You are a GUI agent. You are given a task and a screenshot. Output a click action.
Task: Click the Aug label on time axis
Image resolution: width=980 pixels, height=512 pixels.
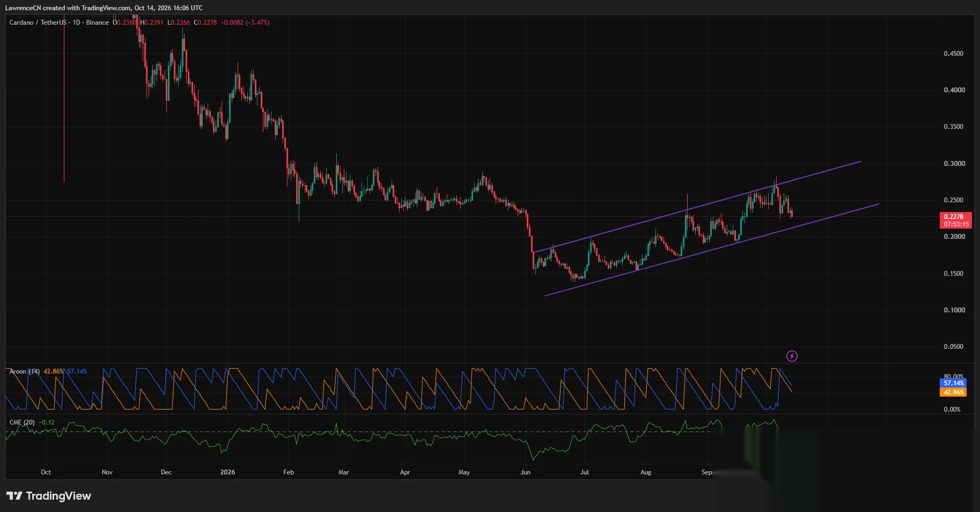point(646,472)
